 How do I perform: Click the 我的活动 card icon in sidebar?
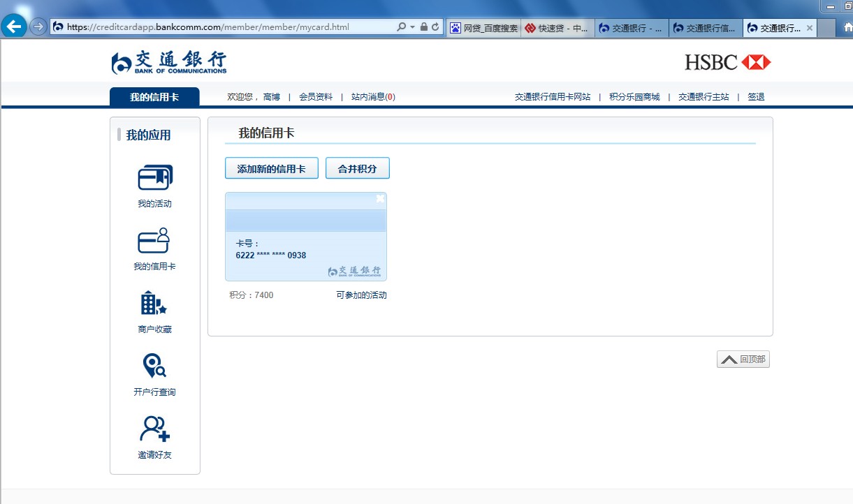tap(154, 178)
